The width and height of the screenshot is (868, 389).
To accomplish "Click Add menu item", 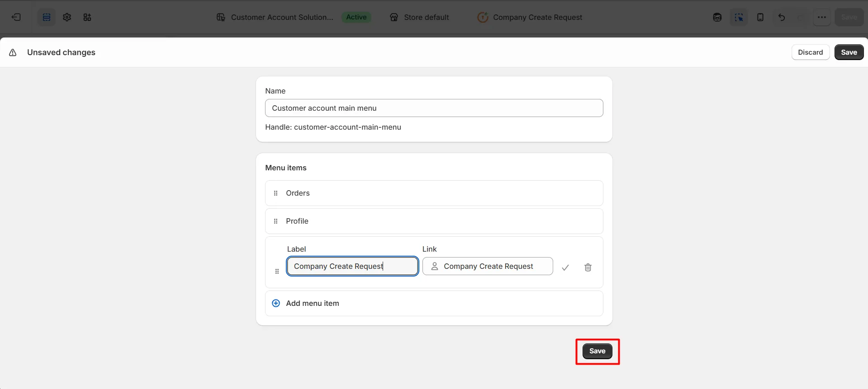I will pyautogui.click(x=434, y=303).
